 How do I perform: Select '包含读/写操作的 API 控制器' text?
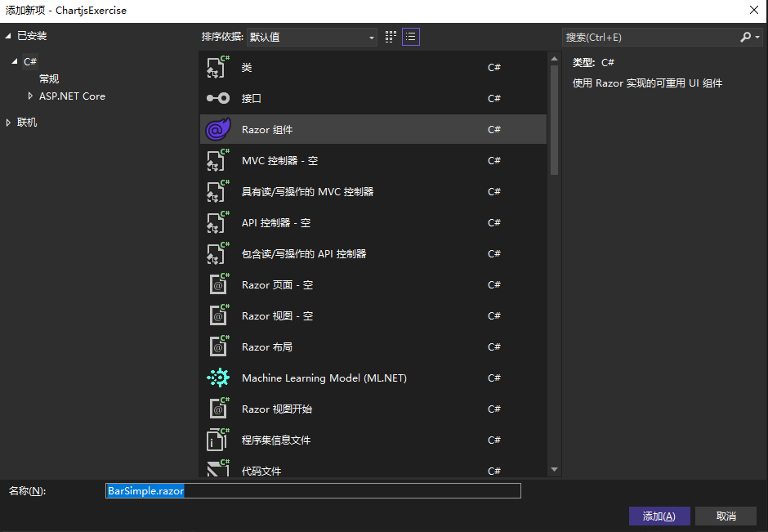[304, 254]
